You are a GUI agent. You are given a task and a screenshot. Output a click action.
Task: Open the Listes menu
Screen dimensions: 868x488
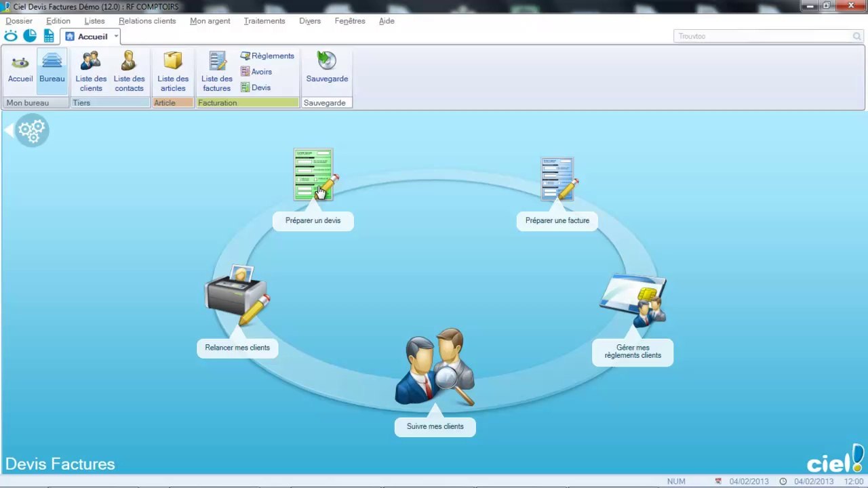pos(94,21)
